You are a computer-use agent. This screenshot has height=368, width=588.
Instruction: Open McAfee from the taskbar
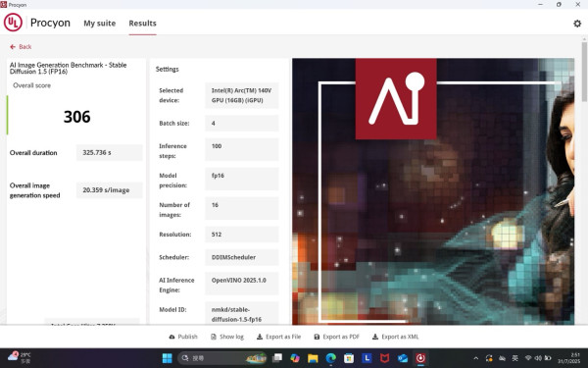385,358
